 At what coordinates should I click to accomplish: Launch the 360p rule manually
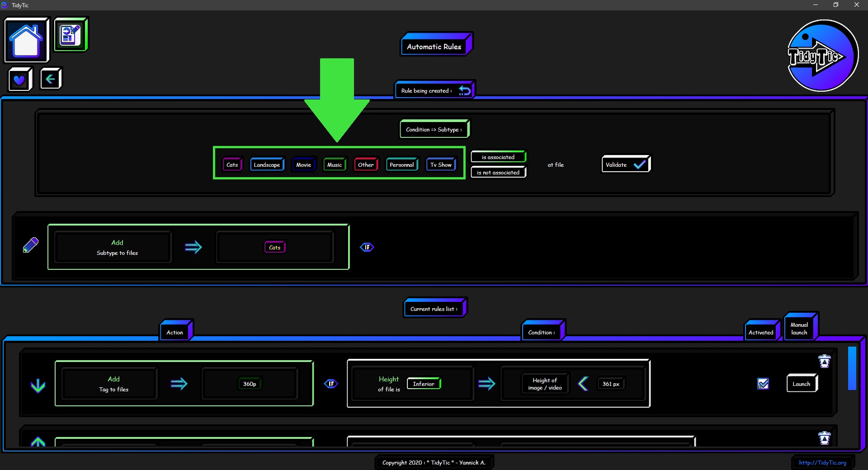pyautogui.click(x=802, y=384)
